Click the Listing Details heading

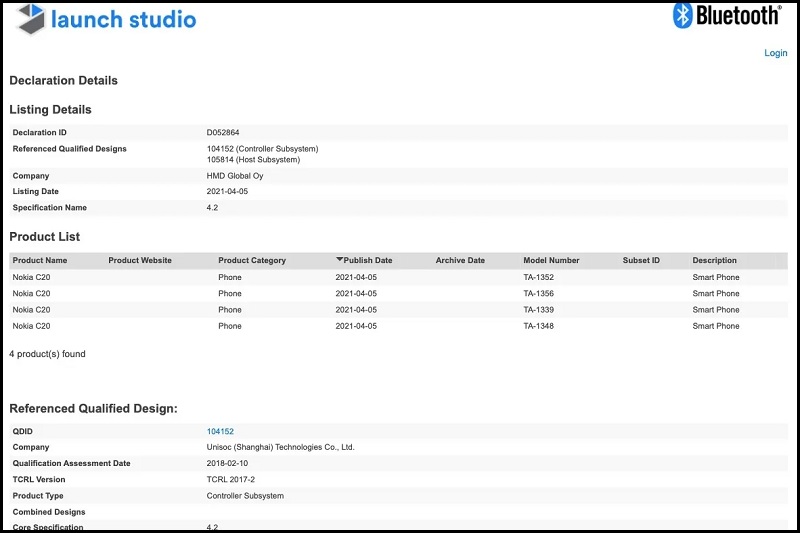click(x=51, y=110)
